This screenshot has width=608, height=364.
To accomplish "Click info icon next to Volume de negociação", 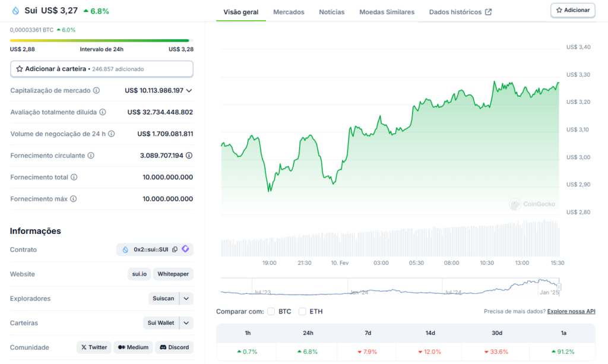I will click(x=111, y=134).
